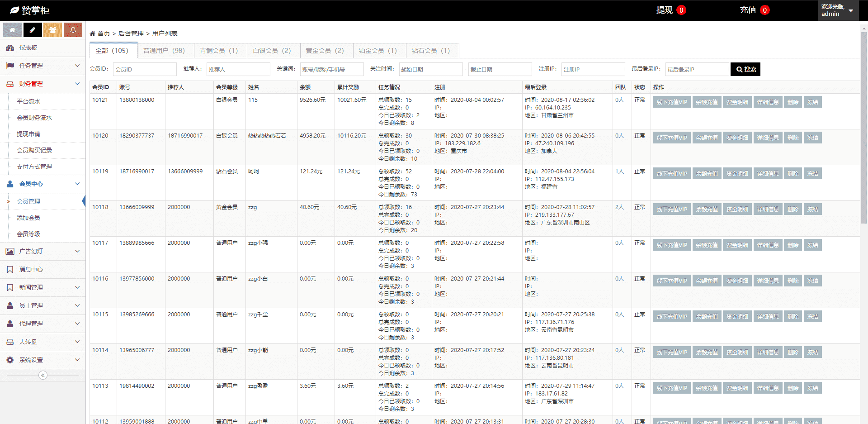Click the sidebar collapse arrow circle icon
Screen dimensions: 868x424
pos(43,375)
